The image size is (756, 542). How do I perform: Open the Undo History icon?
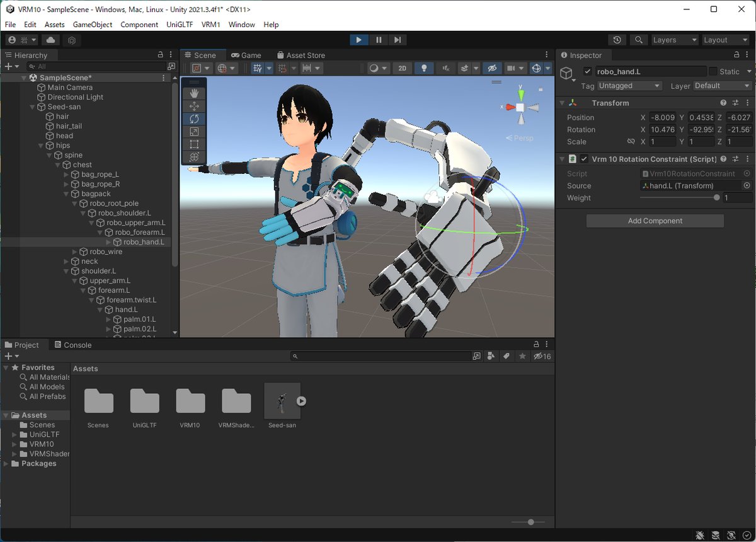pos(617,40)
